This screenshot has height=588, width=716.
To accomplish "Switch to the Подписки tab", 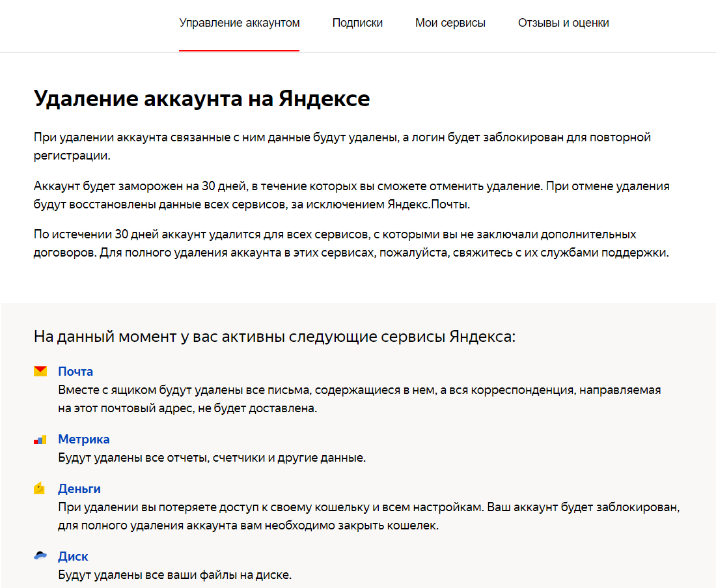I will coord(357,23).
